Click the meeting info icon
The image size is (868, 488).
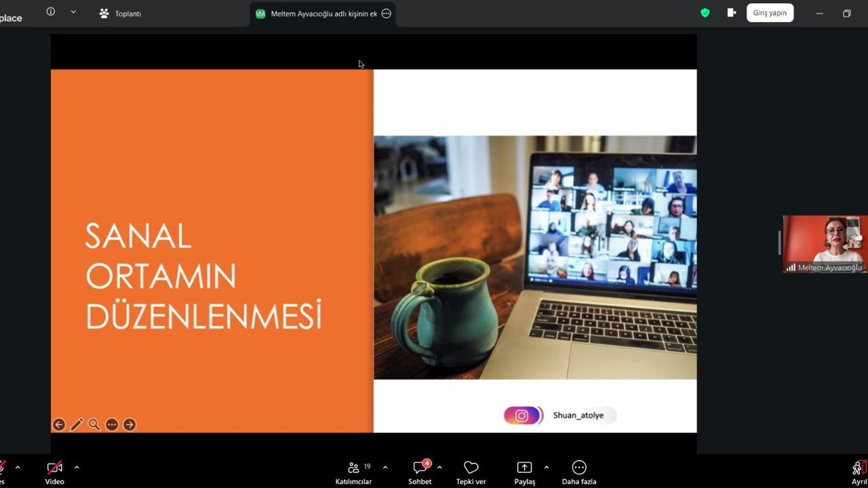(51, 12)
